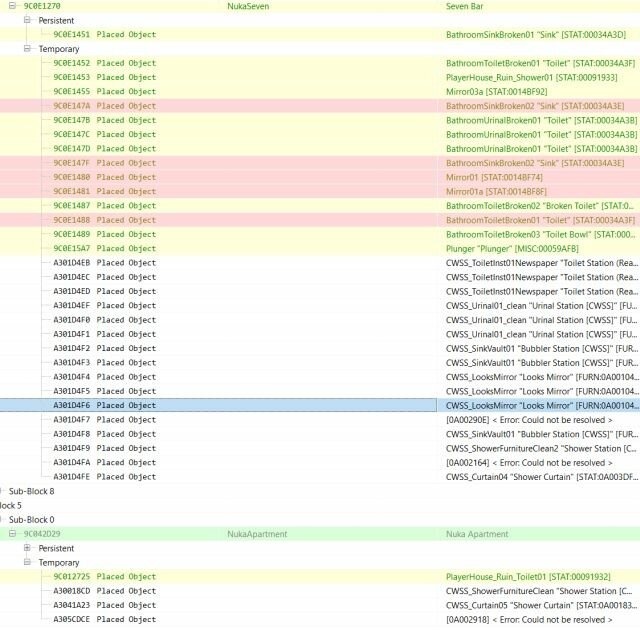
Task: Click the "Mirror01a [STAT:0014BF8F]" value
Action: [496, 191]
